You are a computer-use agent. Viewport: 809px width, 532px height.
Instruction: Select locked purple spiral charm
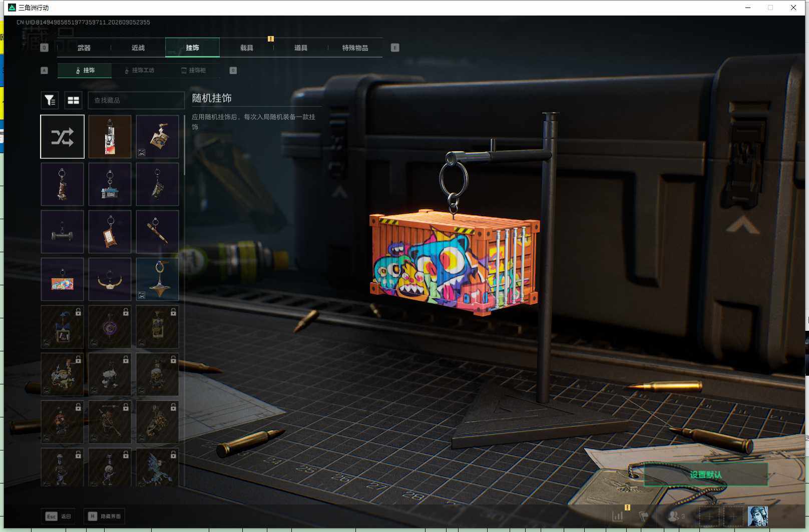pos(110,327)
